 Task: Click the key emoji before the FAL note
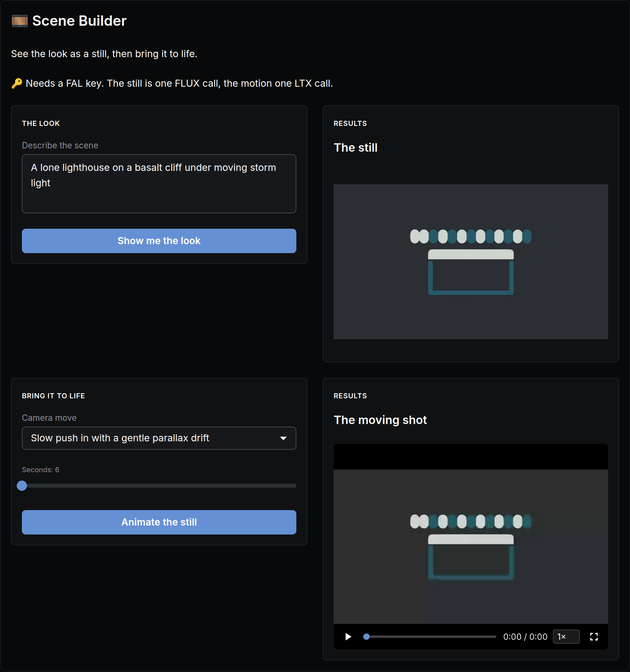[x=17, y=83]
